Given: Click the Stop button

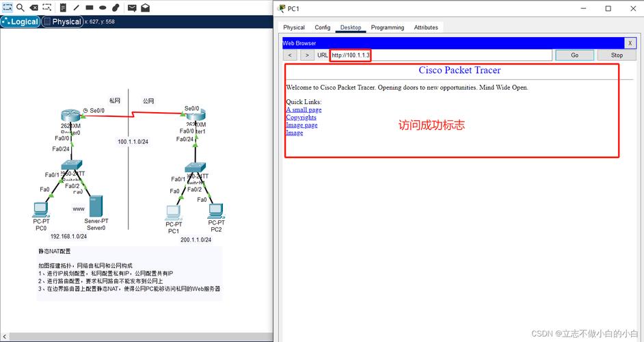Looking at the screenshot, I should [x=617, y=55].
